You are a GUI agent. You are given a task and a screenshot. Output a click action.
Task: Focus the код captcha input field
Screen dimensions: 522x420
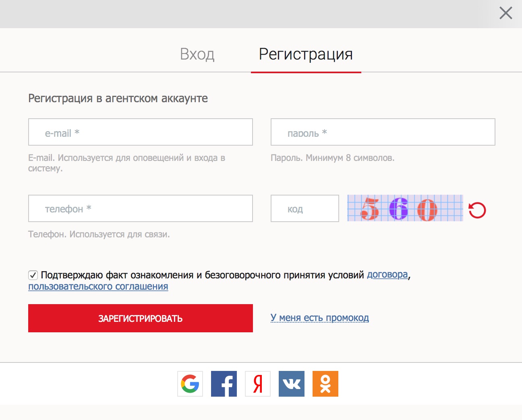click(305, 208)
